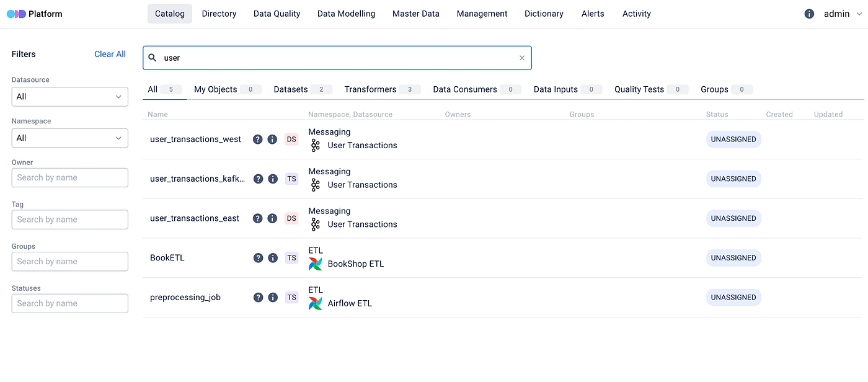Click the BookShop ETL Airflow pinwheel icon
The image size is (868, 382).
tap(316, 264)
